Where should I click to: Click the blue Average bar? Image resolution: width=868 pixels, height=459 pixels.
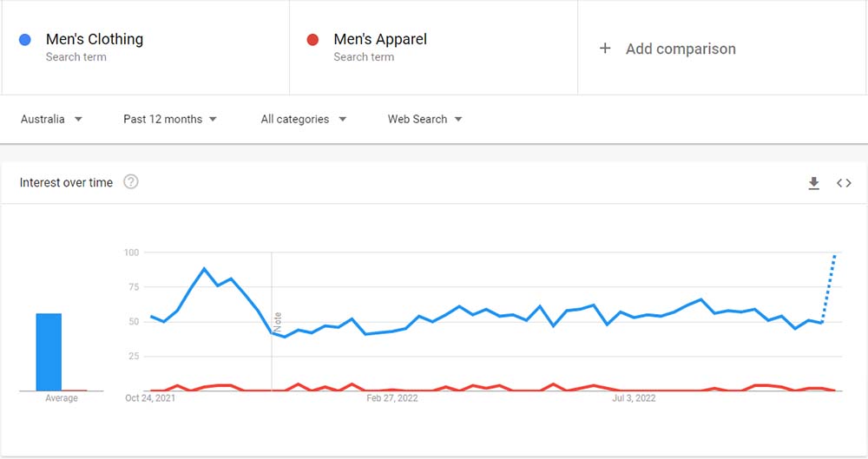(x=49, y=352)
